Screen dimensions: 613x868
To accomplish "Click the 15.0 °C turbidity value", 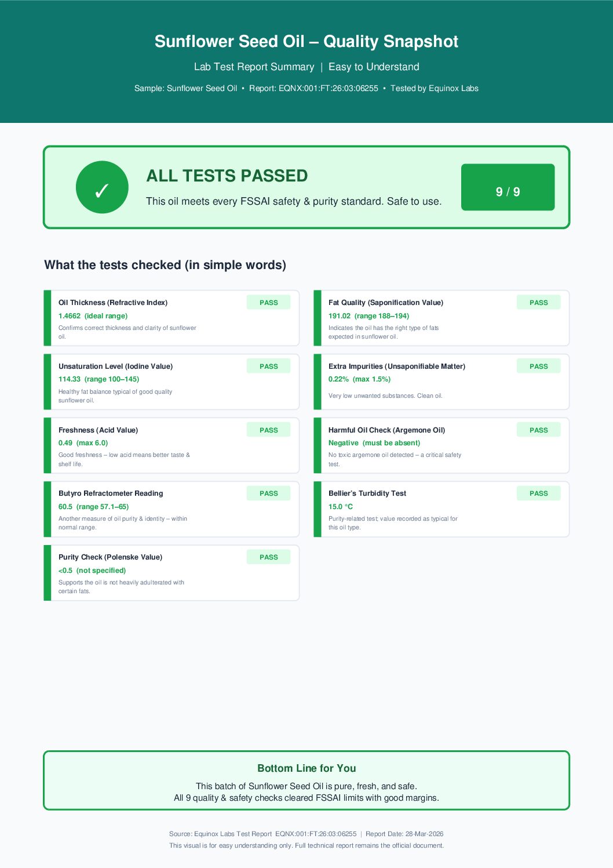I will (x=341, y=507).
